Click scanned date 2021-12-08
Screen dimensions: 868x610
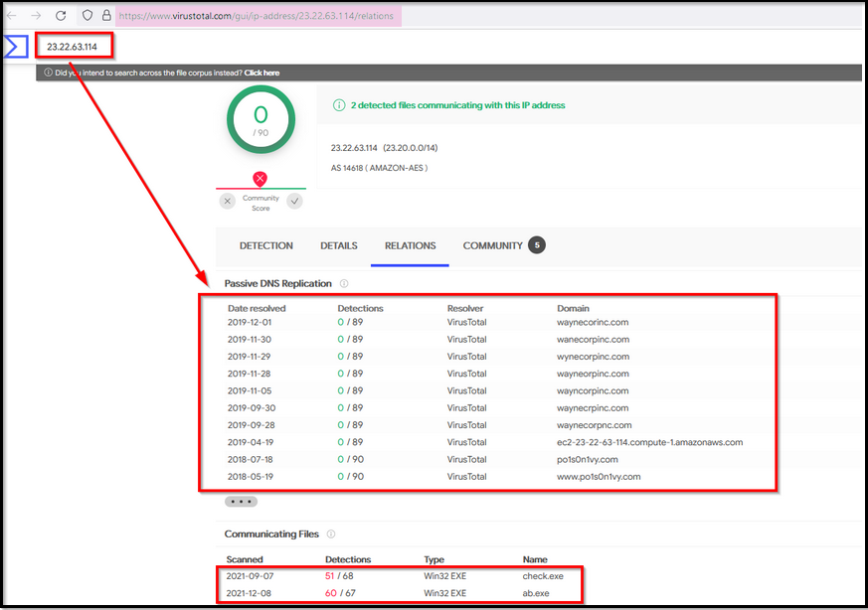pyautogui.click(x=250, y=593)
